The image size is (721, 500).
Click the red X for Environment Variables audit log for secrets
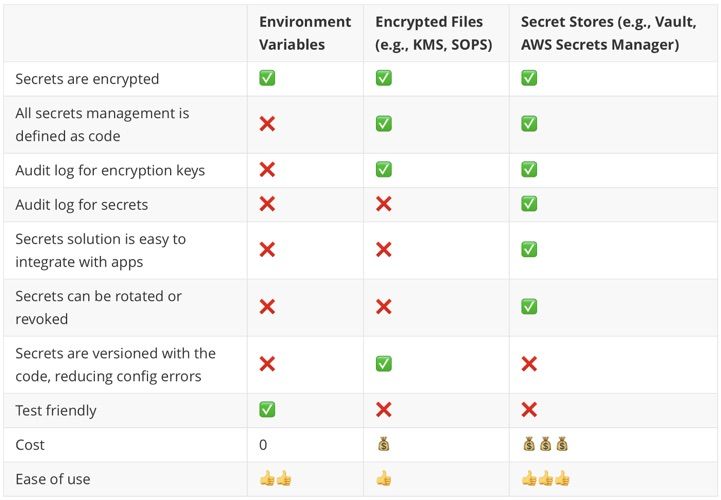tap(267, 204)
